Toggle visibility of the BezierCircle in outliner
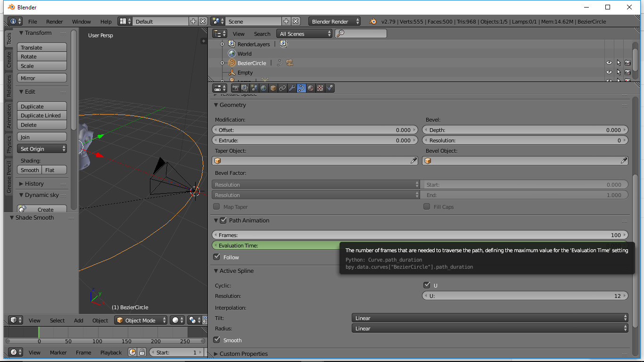 pyautogui.click(x=609, y=63)
